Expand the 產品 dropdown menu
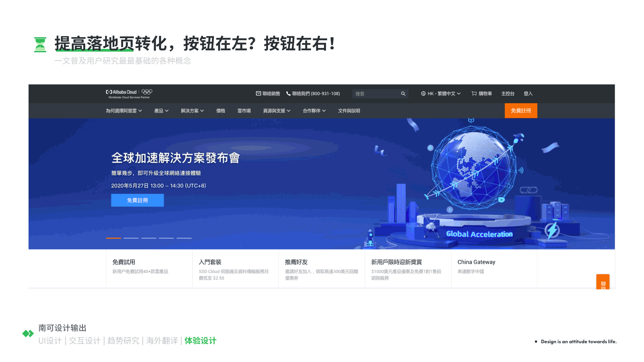The image size is (644, 362). [161, 111]
